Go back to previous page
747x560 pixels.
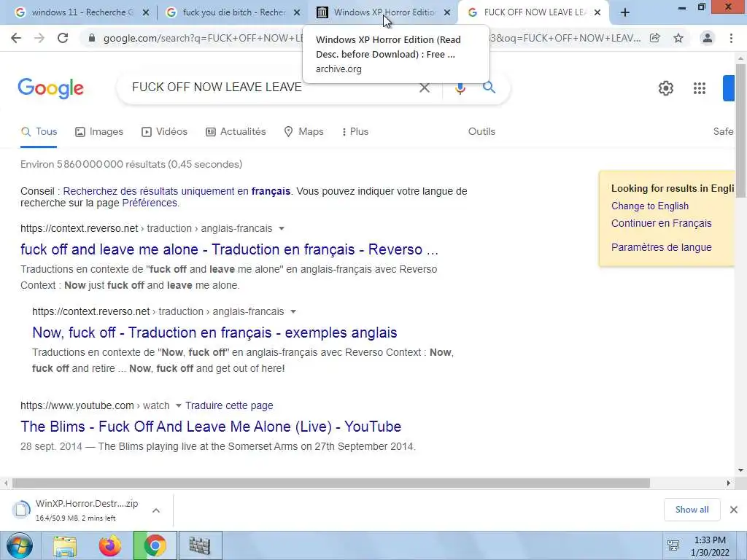click(x=16, y=38)
